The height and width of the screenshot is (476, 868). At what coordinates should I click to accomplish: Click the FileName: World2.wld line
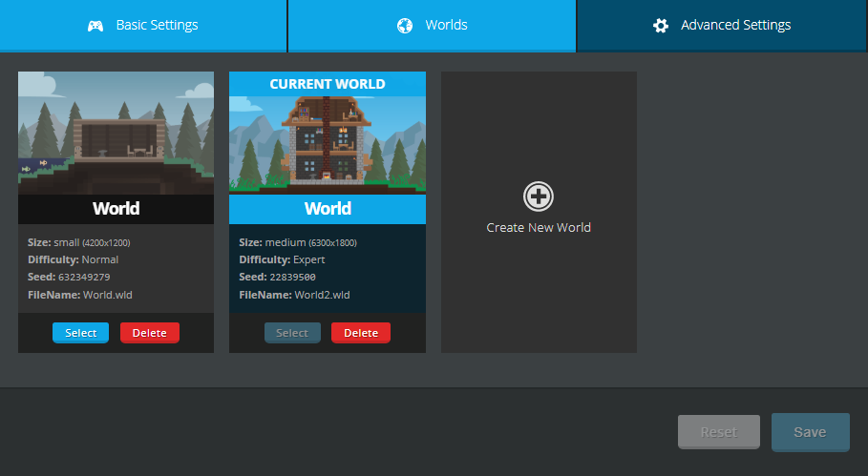click(294, 295)
